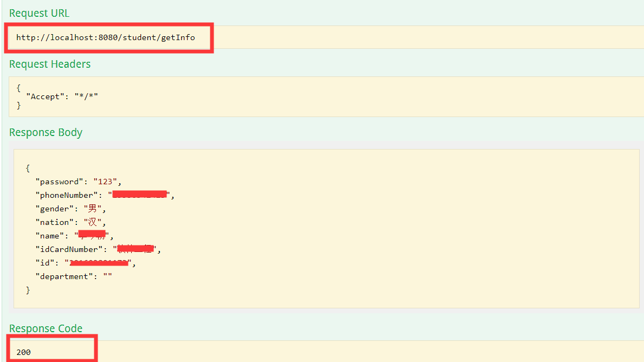The image size is (644, 362).
Task: Click the Accept header line
Action: pos(62,96)
